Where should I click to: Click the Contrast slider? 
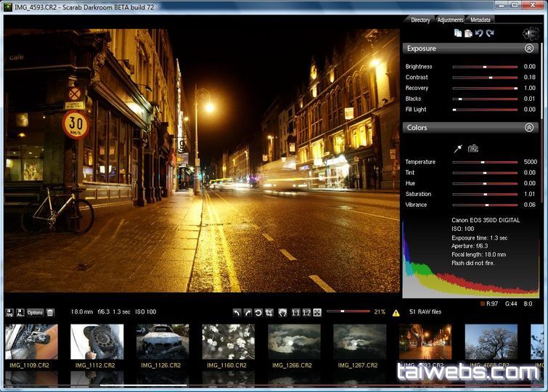pos(485,77)
